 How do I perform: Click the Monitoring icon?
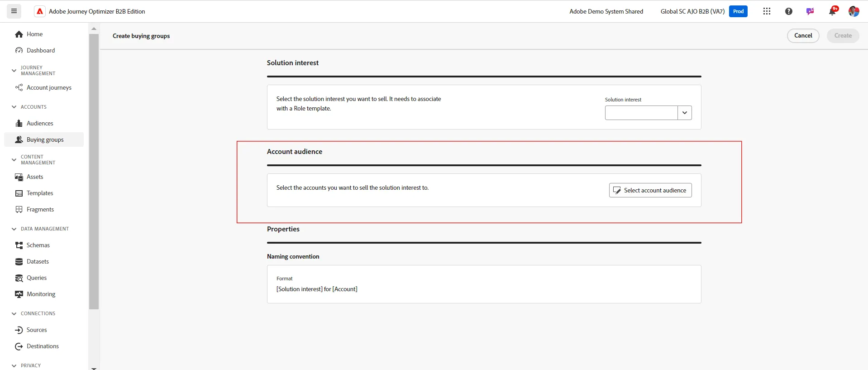(19, 294)
